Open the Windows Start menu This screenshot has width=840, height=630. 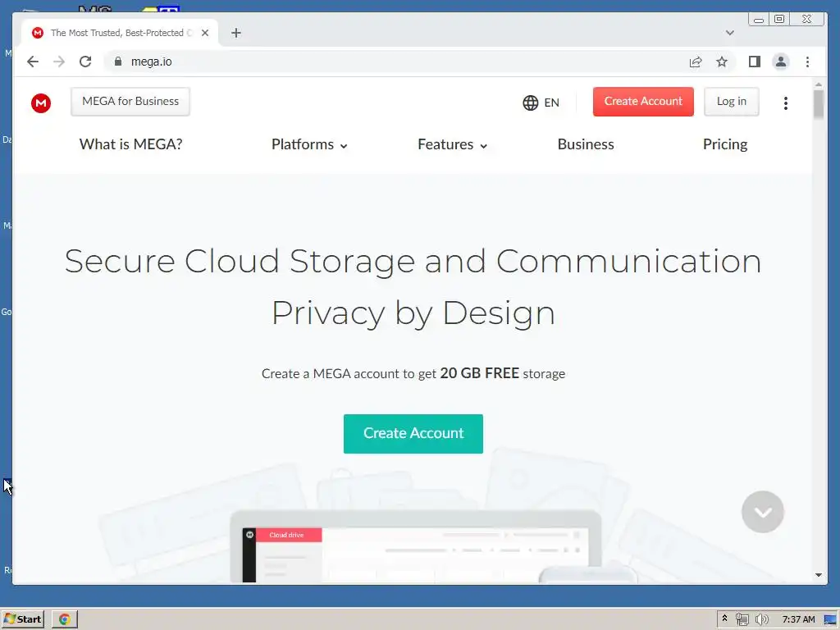click(22, 619)
